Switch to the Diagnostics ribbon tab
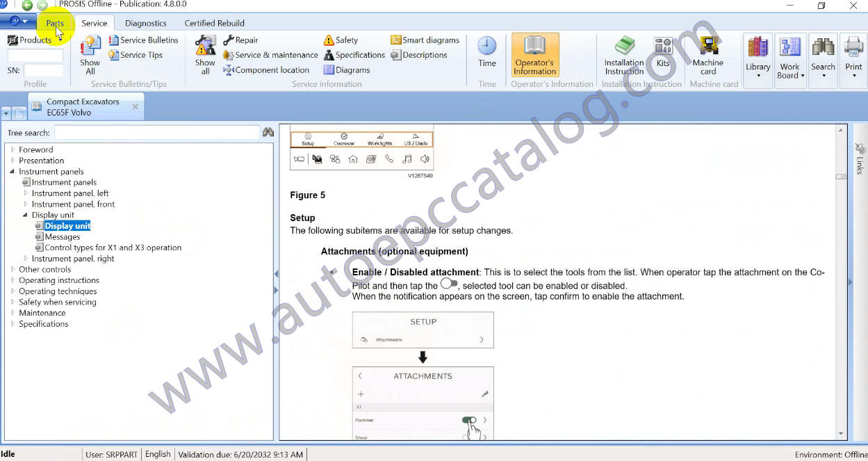Screen dimensions: 868x461 pos(145,23)
